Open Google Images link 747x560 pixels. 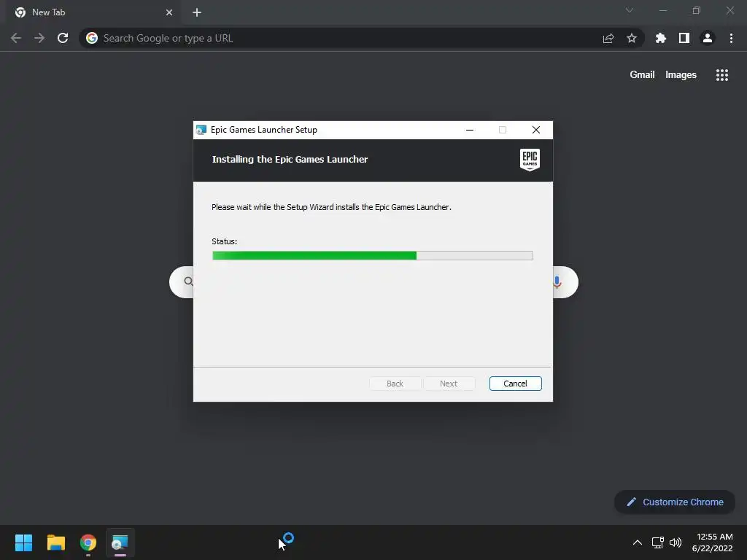tap(681, 75)
